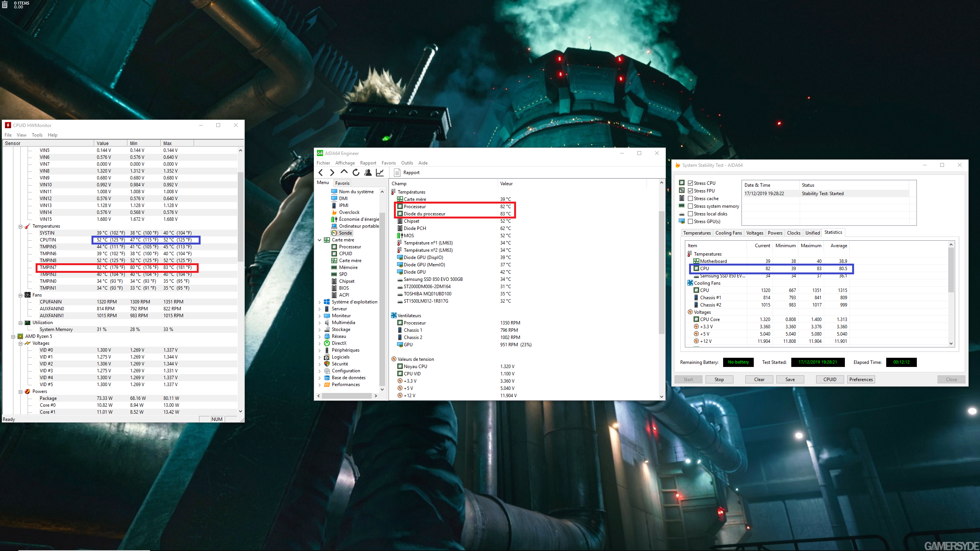This screenshot has width=980, height=551.
Task: Click the Max column header in HWMonitor
Action: pos(177,143)
